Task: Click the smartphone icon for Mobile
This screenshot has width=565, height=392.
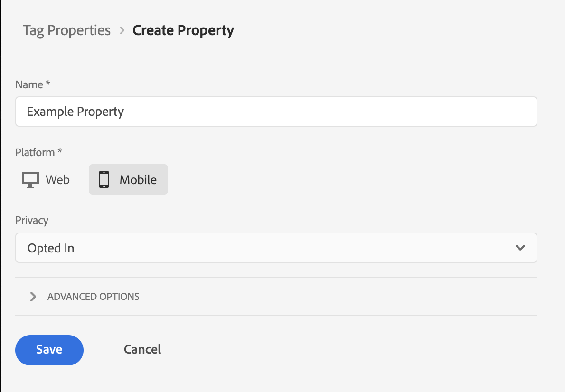Action: 104,180
